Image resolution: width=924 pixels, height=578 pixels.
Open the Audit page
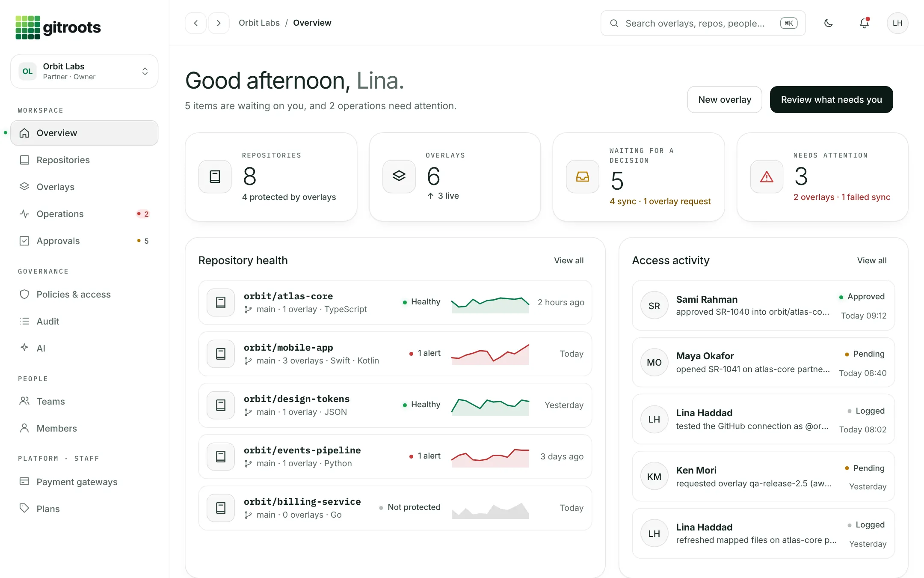[84, 321]
